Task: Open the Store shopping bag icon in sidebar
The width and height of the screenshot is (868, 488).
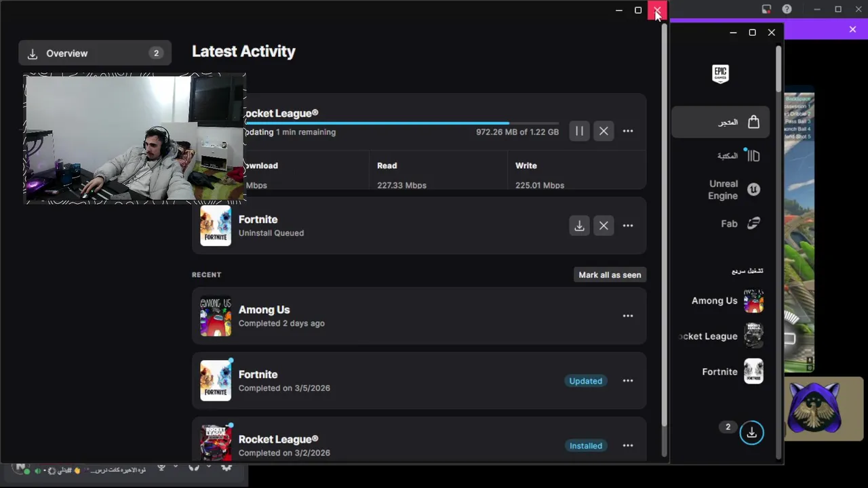Action: 753,122
